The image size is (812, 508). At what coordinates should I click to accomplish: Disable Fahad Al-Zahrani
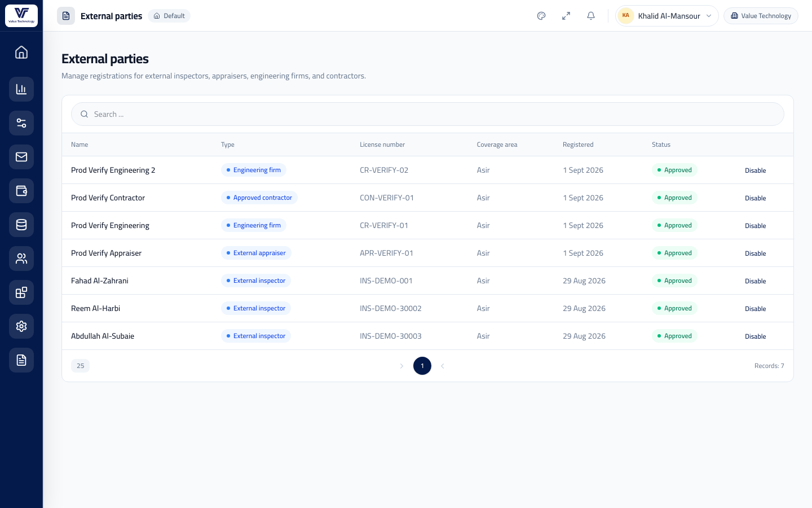click(x=755, y=281)
